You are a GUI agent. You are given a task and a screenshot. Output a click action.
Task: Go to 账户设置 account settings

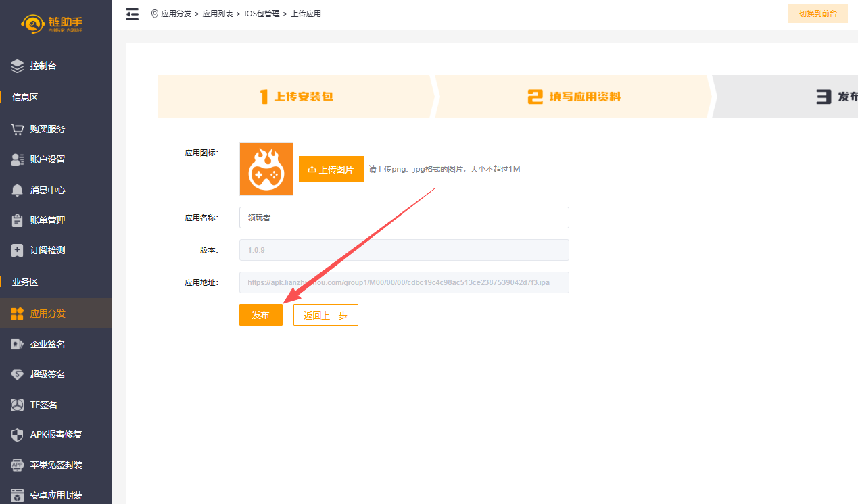click(47, 159)
